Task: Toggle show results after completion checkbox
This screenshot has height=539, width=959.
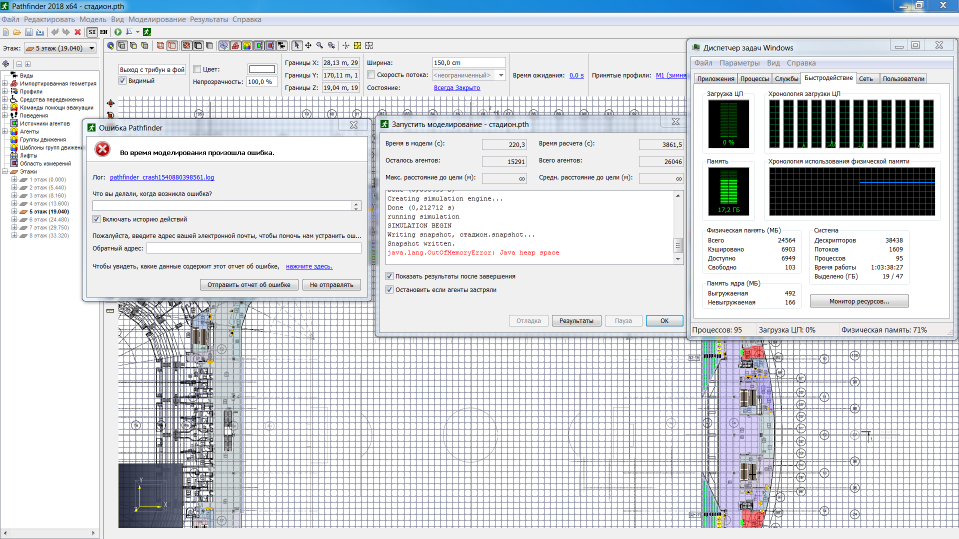Action: tap(390, 275)
